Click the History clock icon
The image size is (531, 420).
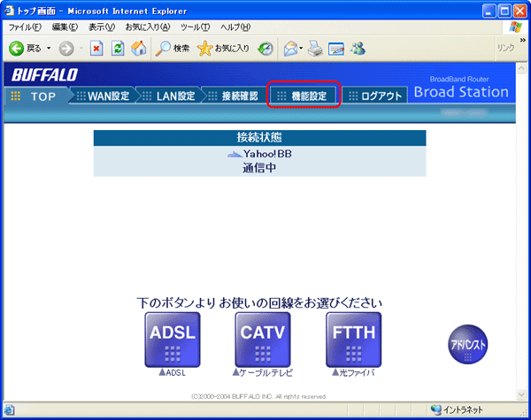pos(265,49)
